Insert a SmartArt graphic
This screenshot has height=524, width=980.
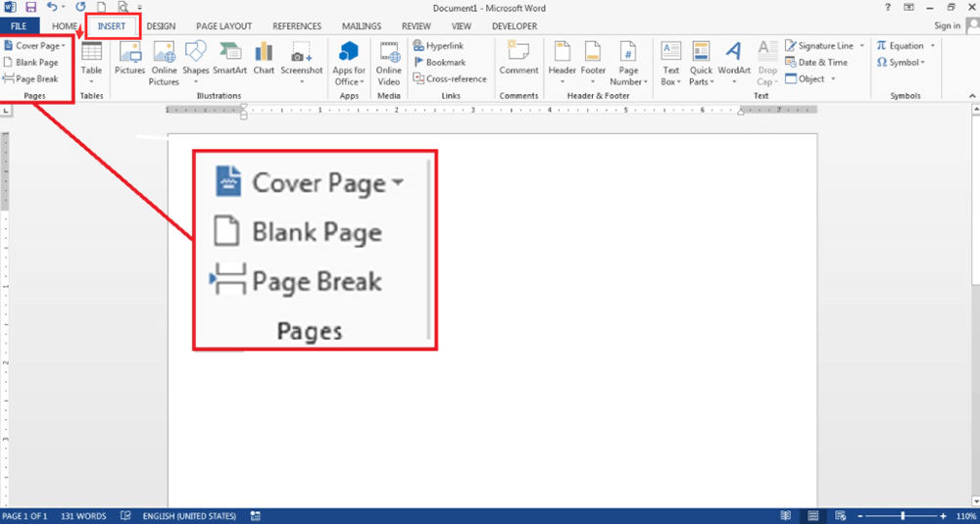pyautogui.click(x=229, y=59)
